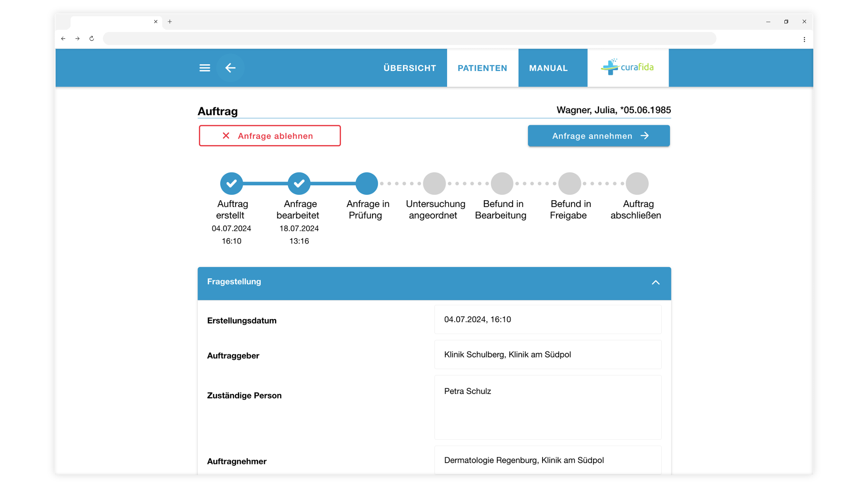Screen dimensions: 868x488
Task: Switch to the ÜBERSICHT tab
Action: pos(410,68)
